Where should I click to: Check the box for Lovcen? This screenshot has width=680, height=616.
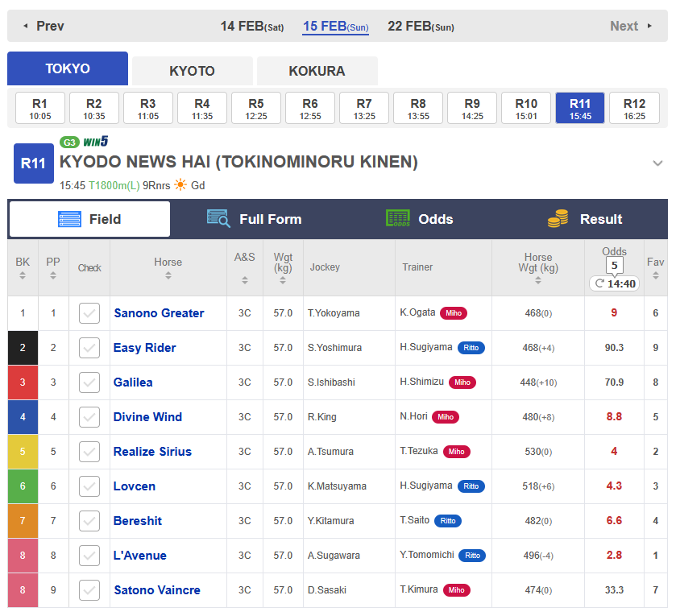[89, 486]
